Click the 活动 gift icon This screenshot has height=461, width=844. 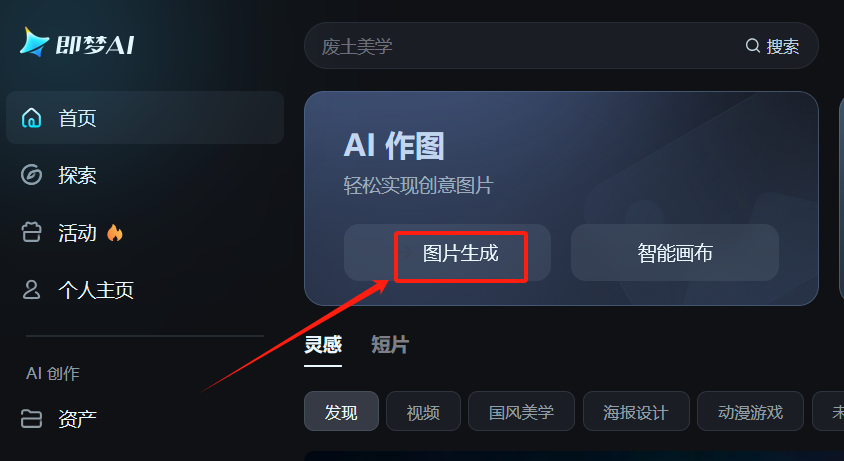click(31, 233)
